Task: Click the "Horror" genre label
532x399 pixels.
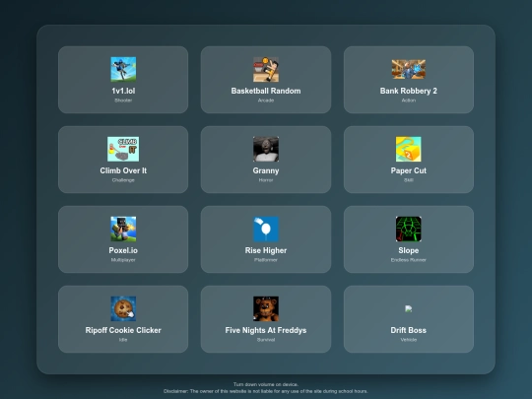Action: tap(266, 180)
